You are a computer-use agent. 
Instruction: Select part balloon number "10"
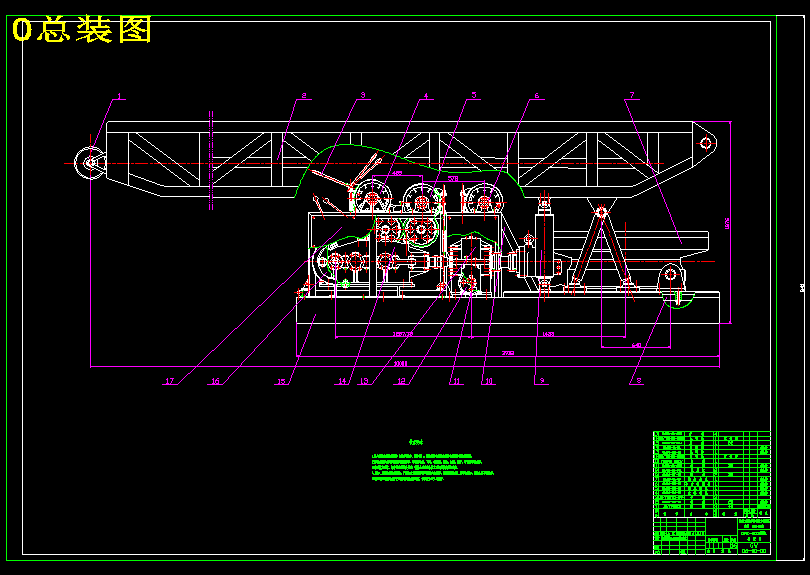489,381
